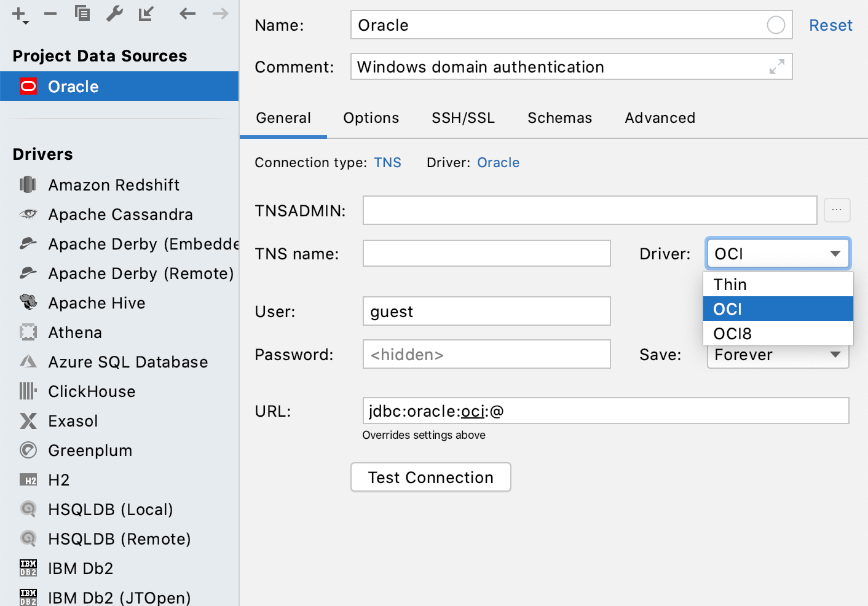This screenshot has height=606, width=868.
Task: Click the Azure SQL Database icon
Action: (28, 361)
